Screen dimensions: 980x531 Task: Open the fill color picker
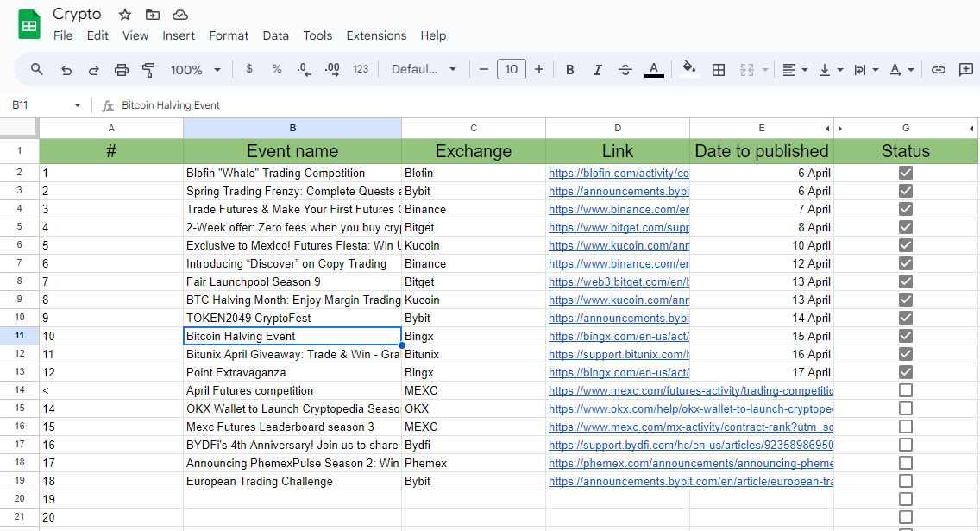coord(688,67)
